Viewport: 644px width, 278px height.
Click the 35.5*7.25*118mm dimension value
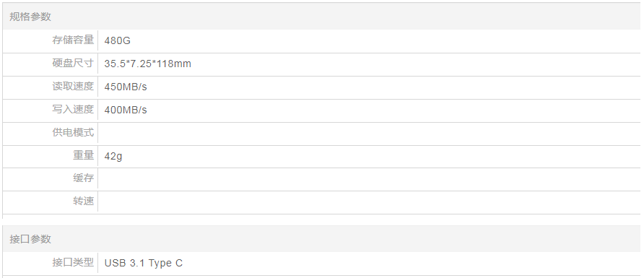click(x=148, y=64)
